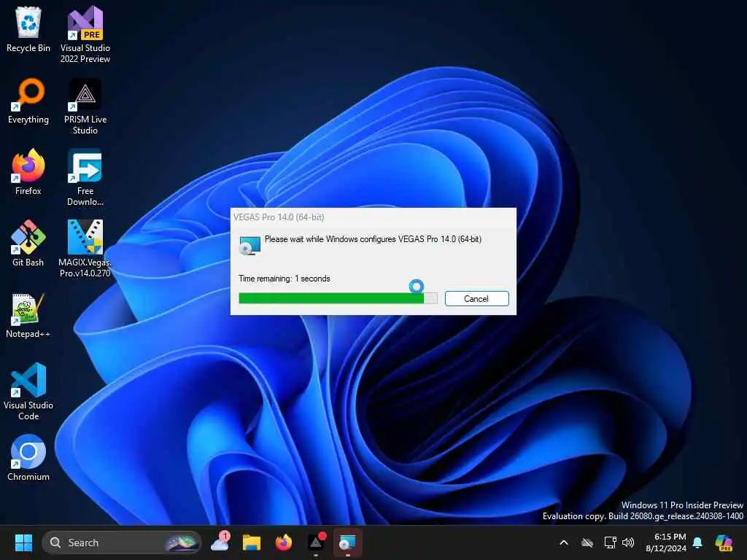The image size is (747, 560).
Task: Select the PRISM Live Studio shortcut
Action: pos(85,106)
